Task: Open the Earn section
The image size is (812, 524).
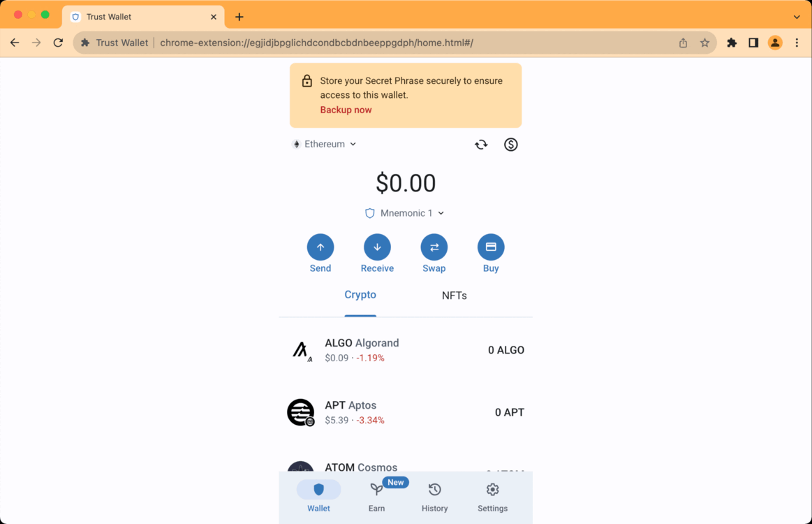Action: click(376, 497)
